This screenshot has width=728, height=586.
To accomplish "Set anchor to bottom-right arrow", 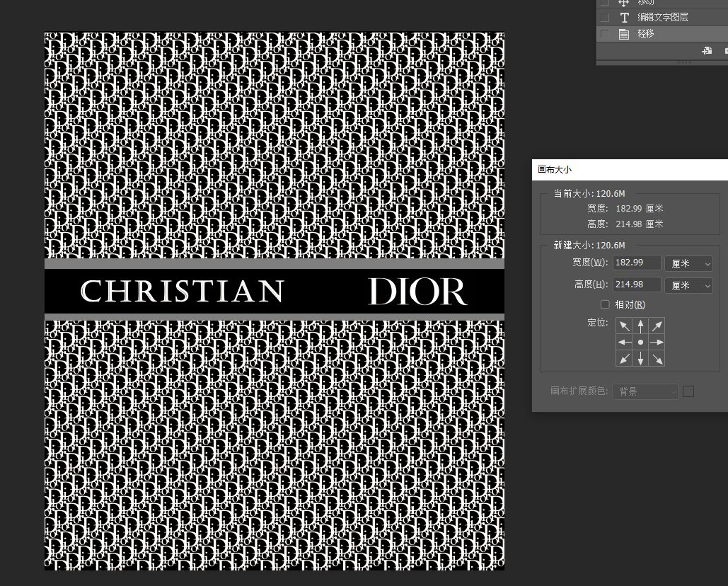I will (657, 359).
